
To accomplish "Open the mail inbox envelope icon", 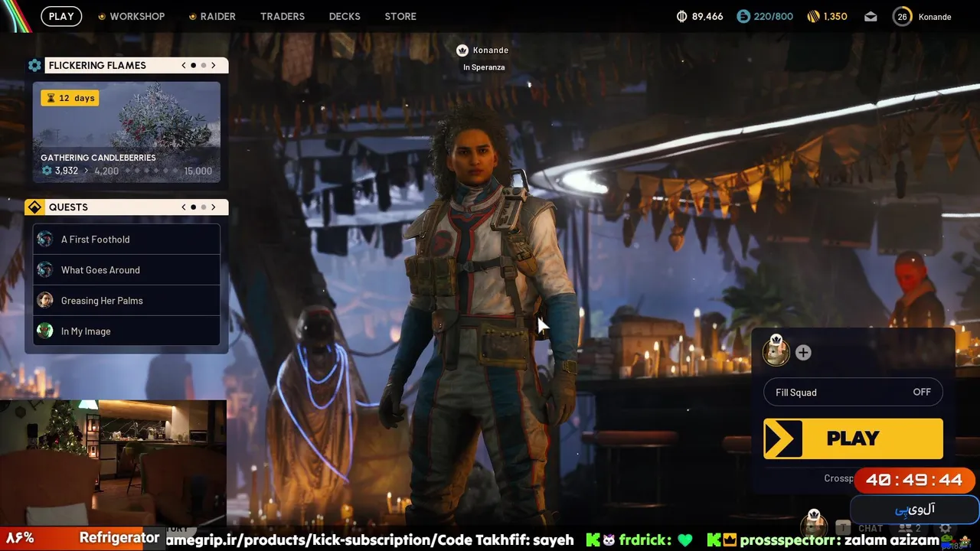I will pos(871,16).
